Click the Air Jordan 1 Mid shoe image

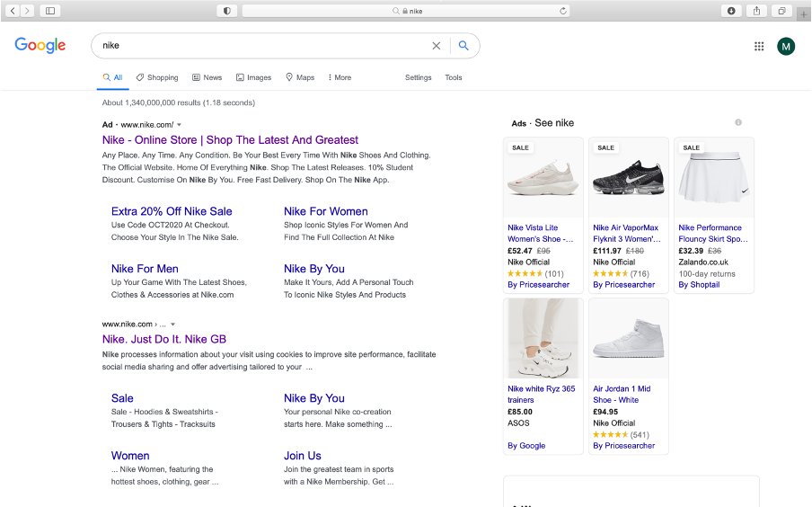click(x=628, y=339)
